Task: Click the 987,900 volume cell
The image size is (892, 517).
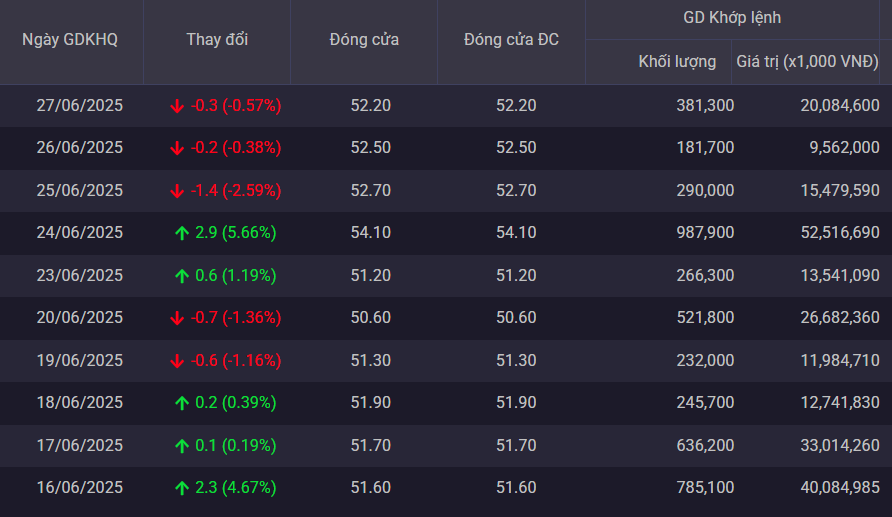Action: point(703,233)
